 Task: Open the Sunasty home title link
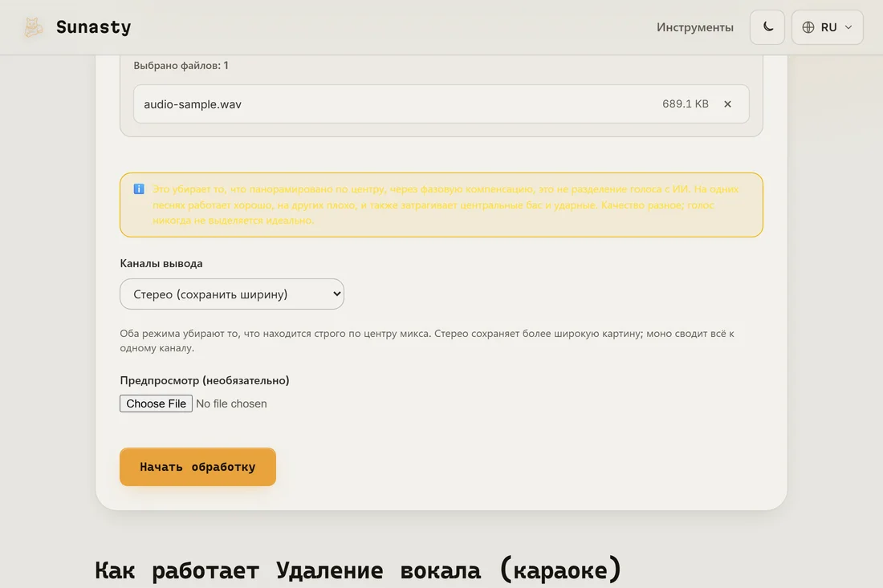(93, 27)
